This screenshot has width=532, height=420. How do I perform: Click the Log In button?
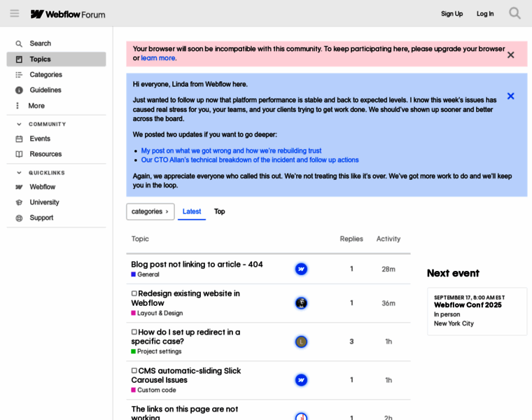(485, 14)
